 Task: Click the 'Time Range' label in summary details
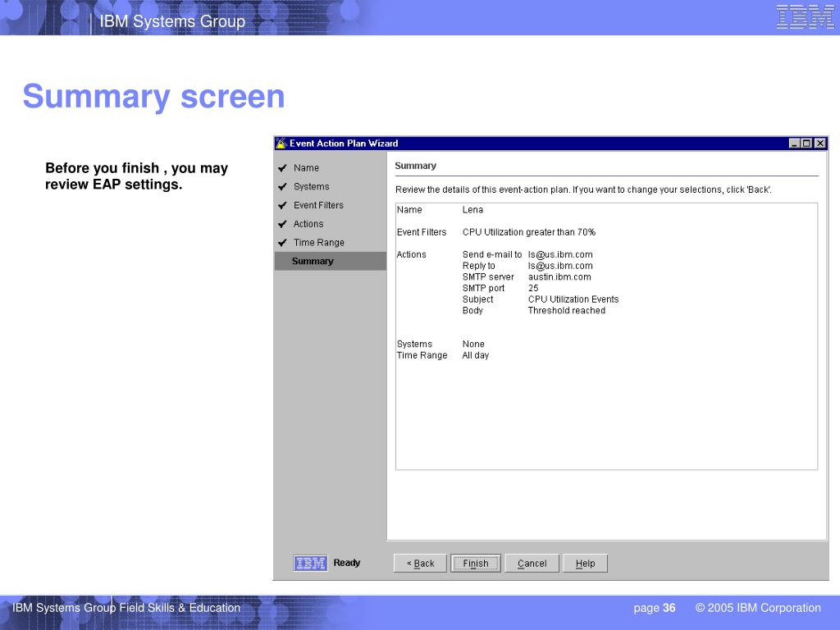(422, 355)
